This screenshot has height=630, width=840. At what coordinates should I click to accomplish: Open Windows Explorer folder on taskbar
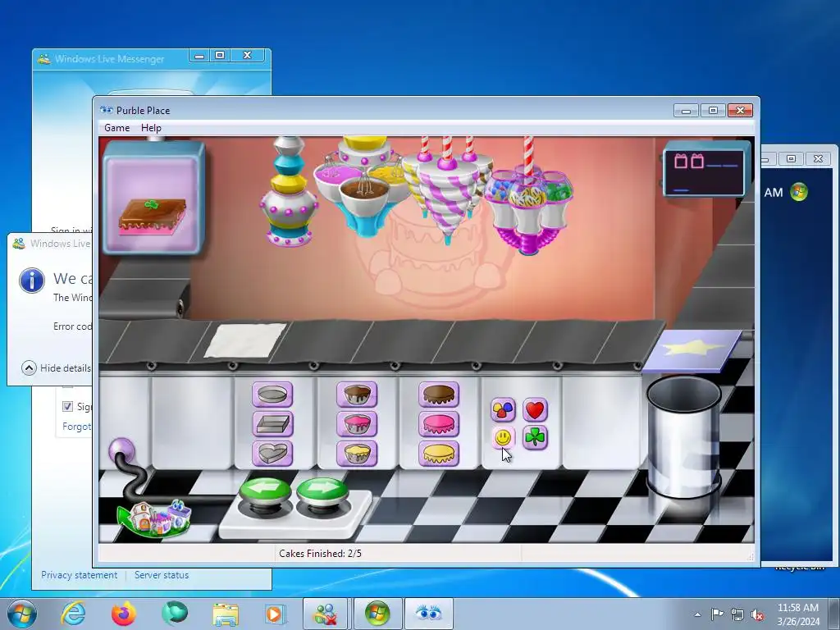tap(226, 614)
